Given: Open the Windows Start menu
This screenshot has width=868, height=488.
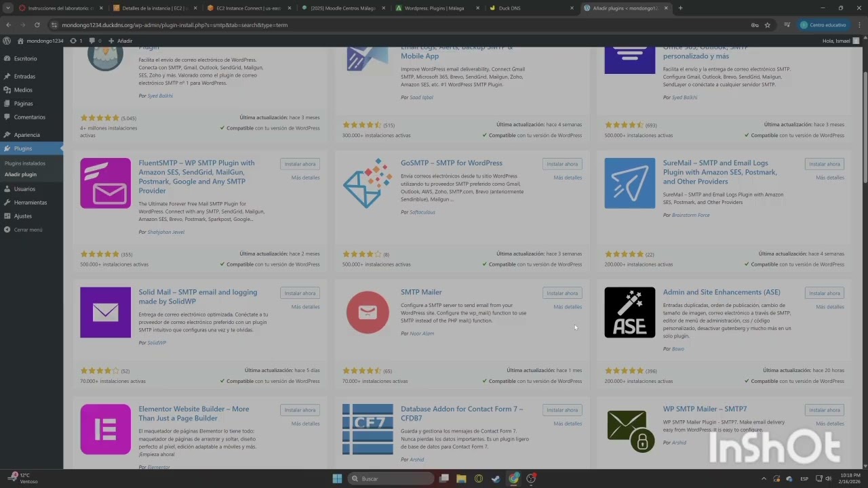Looking at the screenshot, I should (x=337, y=479).
